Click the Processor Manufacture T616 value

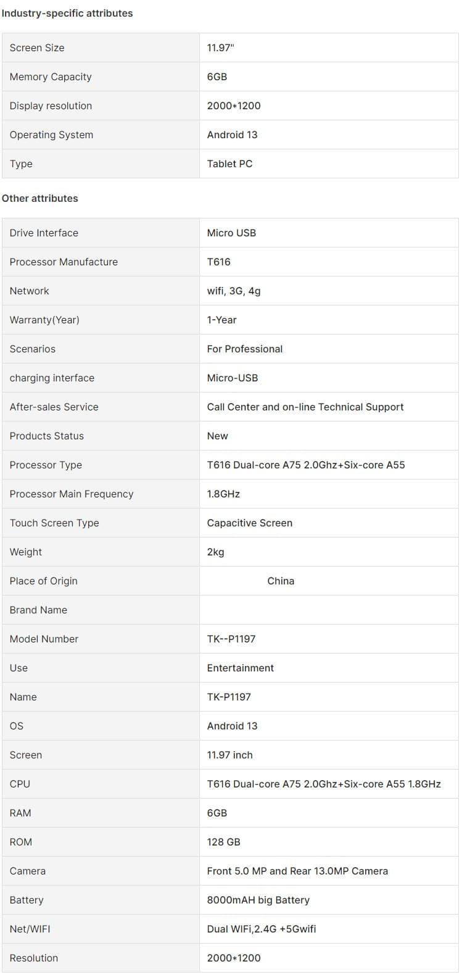coord(219,262)
